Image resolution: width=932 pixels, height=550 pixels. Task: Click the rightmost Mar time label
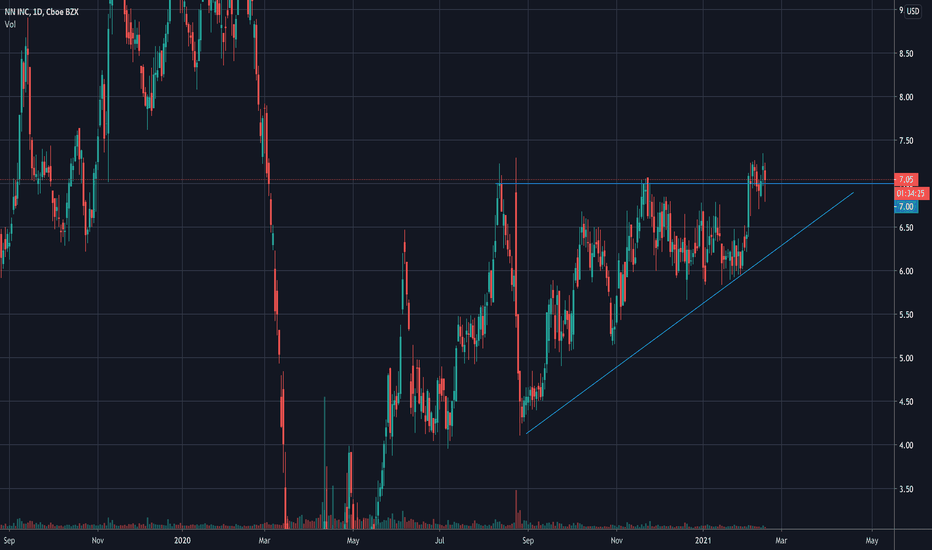click(781, 540)
